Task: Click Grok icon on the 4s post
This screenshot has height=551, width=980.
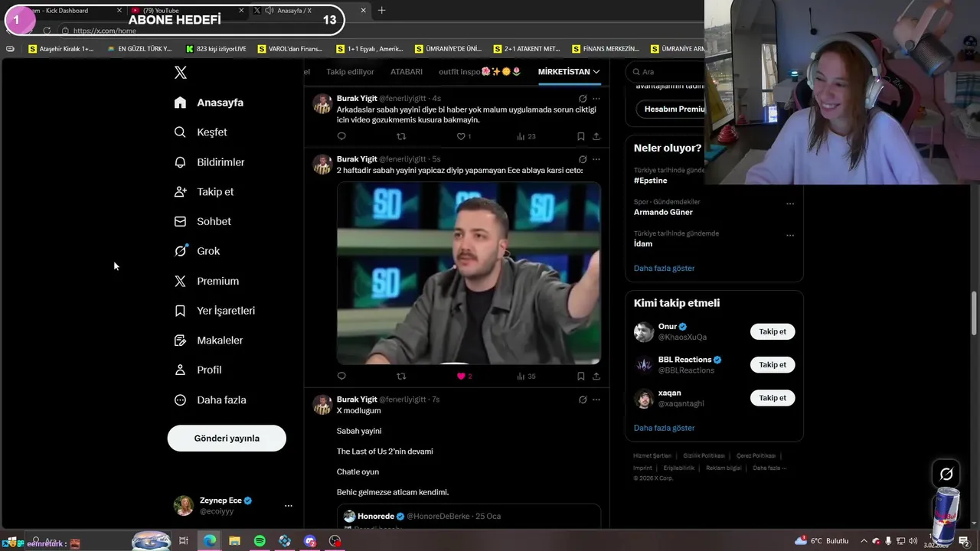Action: coord(583,99)
